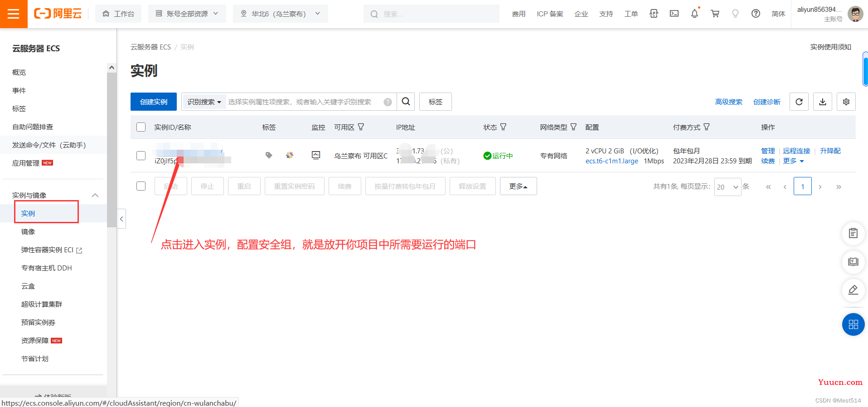The height and width of the screenshot is (407, 868).
Task: Click user avatar picture
Action: pyautogui.click(x=855, y=14)
